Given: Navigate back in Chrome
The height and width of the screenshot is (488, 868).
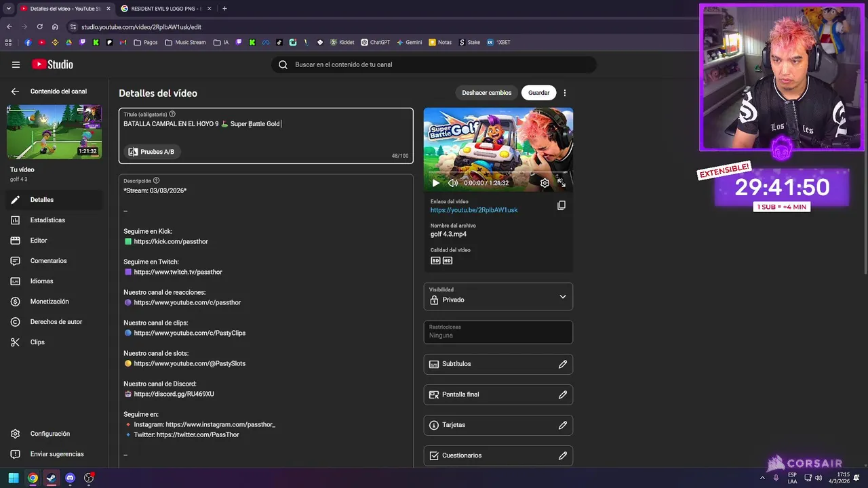Looking at the screenshot, I should tap(9, 27).
